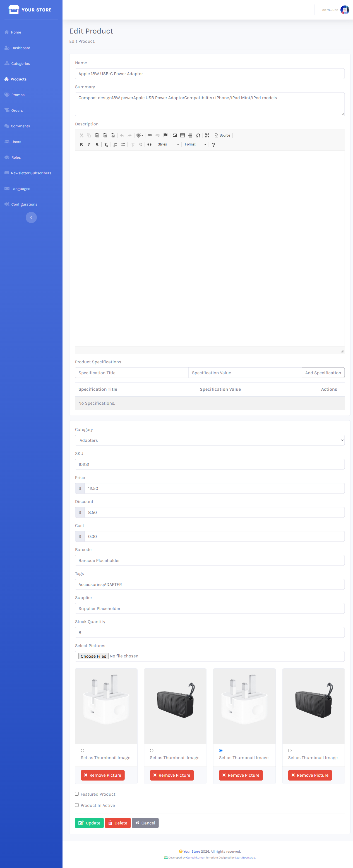Set first speaker image as thumbnail

point(152,750)
